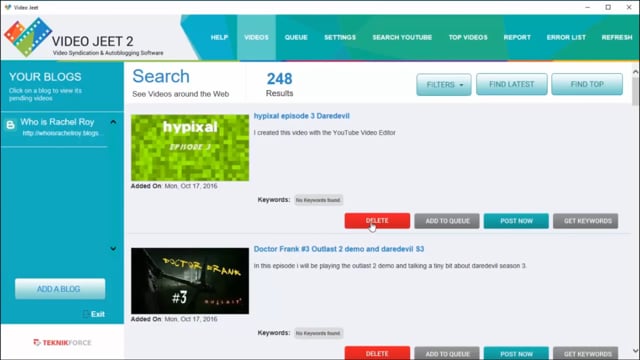Open the Help menu

pyautogui.click(x=219, y=37)
